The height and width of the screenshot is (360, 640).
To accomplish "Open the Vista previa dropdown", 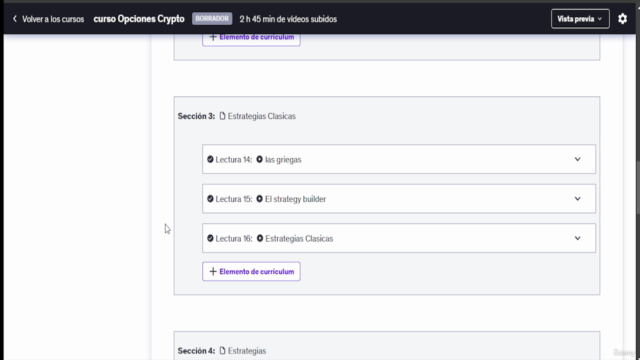I will coord(580,19).
